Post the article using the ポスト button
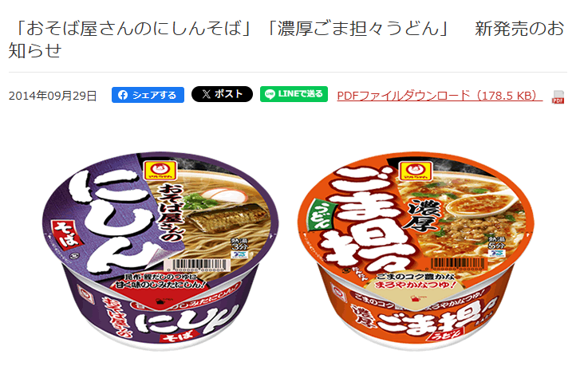The image size is (588, 370). pyautogui.click(x=222, y=94)
